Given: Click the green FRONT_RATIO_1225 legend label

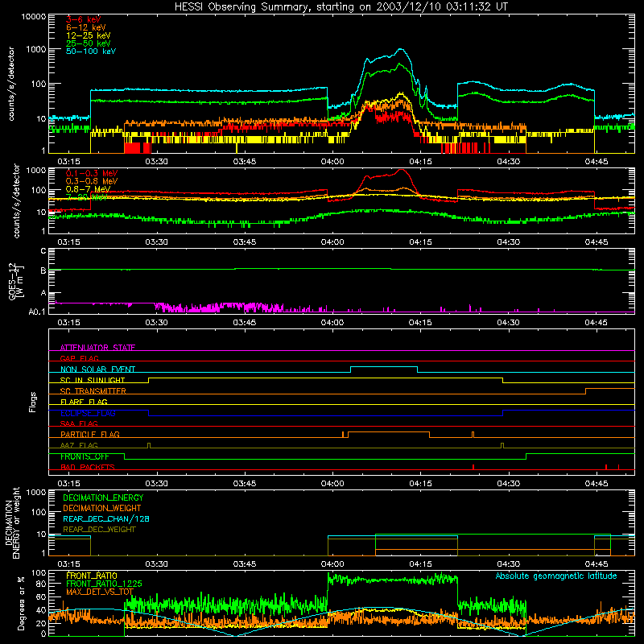Looking at the screenshot, I should point(104,584).
